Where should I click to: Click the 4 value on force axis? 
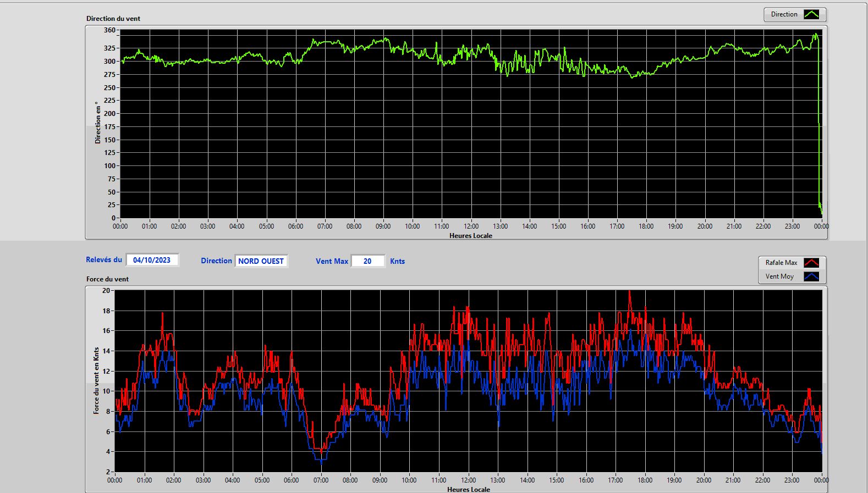tap(108, 452)
